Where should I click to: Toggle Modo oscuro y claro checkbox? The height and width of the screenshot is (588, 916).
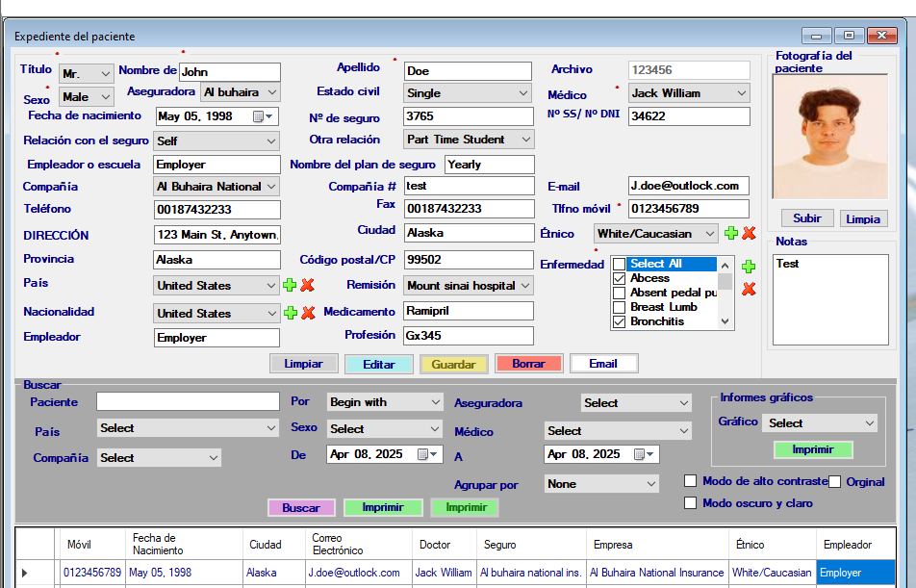click(691, 503)
